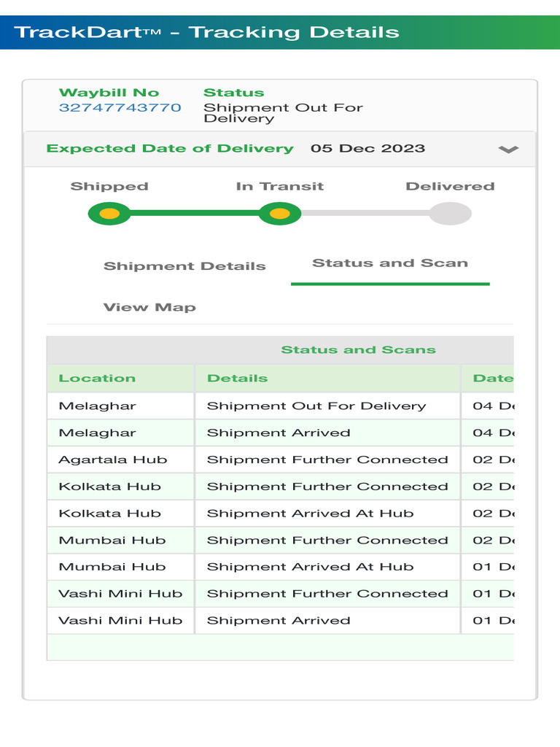Viewport: 560px width, 747px height.
Task: Open waybill number 32747743770 link
Action: tap(120, 108)
